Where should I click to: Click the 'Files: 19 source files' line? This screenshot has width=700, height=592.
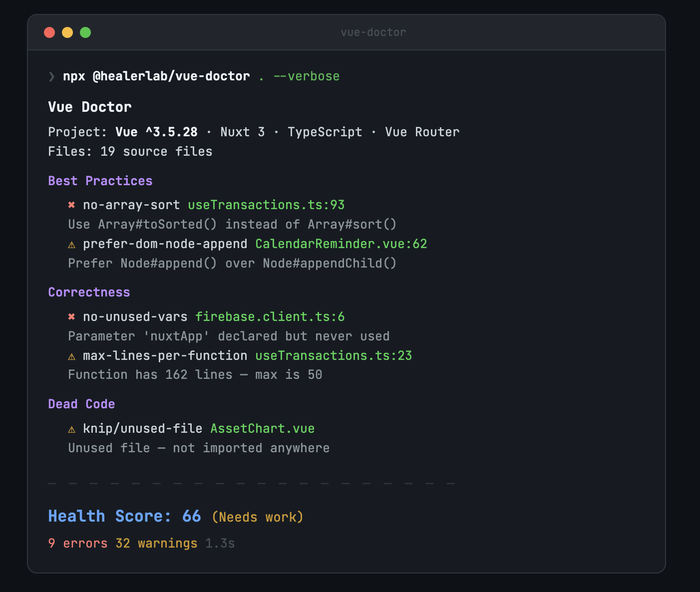[130, 152]
